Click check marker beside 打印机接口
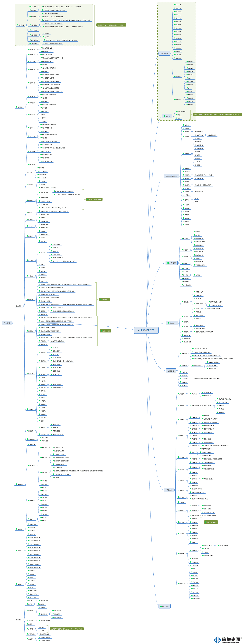Screen dimensions: 244x644 coord(30,25)
